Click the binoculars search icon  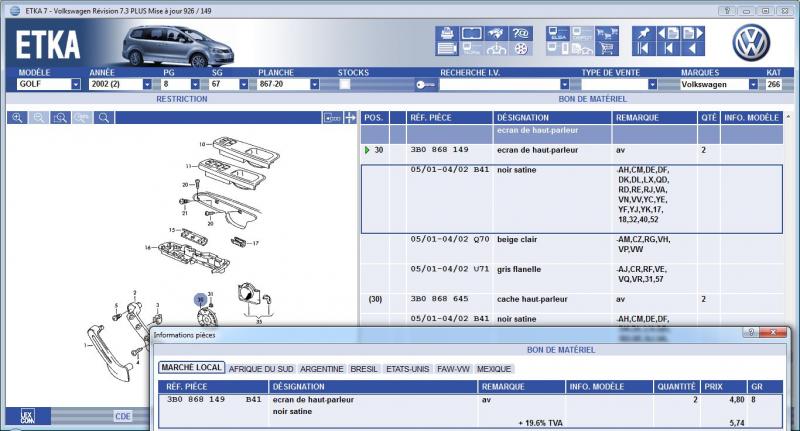496,34
